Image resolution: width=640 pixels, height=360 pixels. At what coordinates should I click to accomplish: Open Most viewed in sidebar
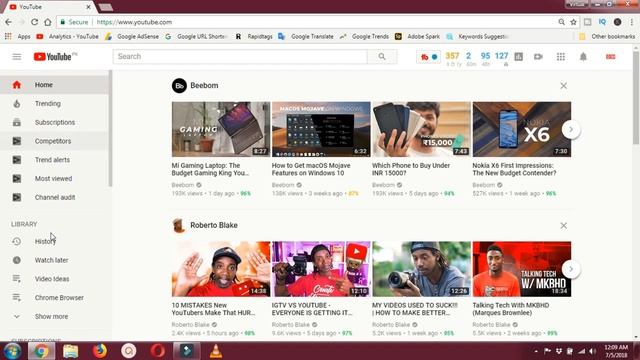coord(54,179)
